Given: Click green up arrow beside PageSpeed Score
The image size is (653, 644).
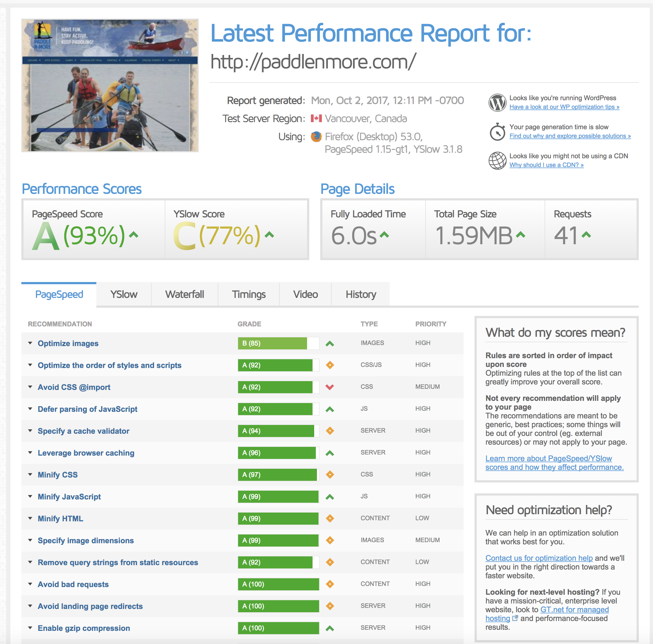Looking at the screenshot, I should point(134,234).
